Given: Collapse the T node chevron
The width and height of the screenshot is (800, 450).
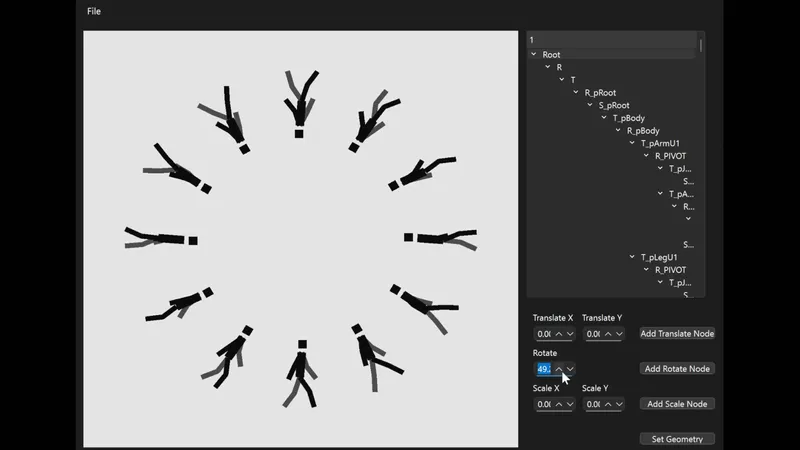Looking at the screenshot, I should click(562, 80).
